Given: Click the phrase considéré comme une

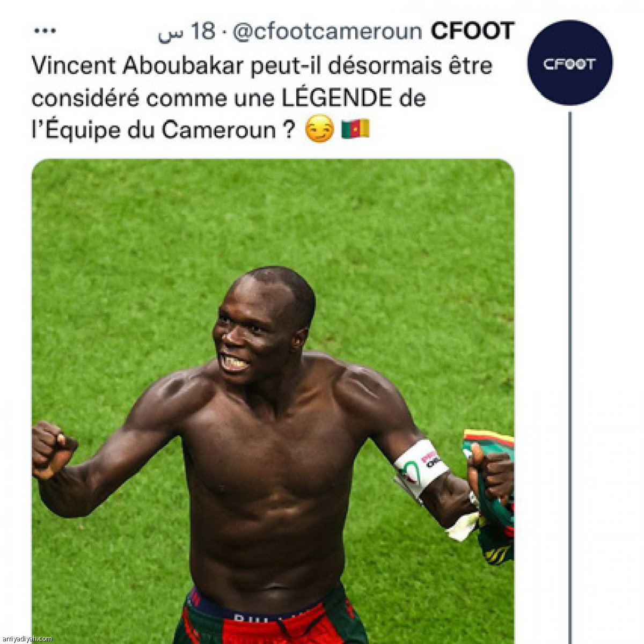Looking at the screenshot, I should pos(153,98).
